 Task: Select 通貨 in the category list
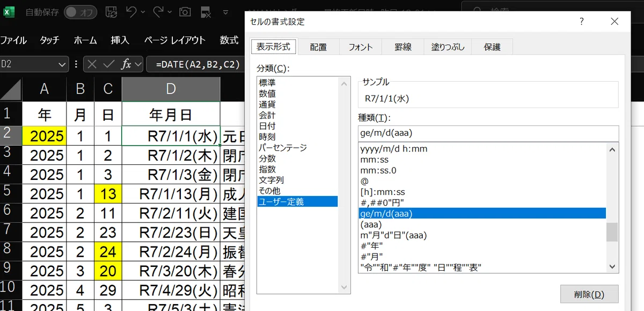268,104
